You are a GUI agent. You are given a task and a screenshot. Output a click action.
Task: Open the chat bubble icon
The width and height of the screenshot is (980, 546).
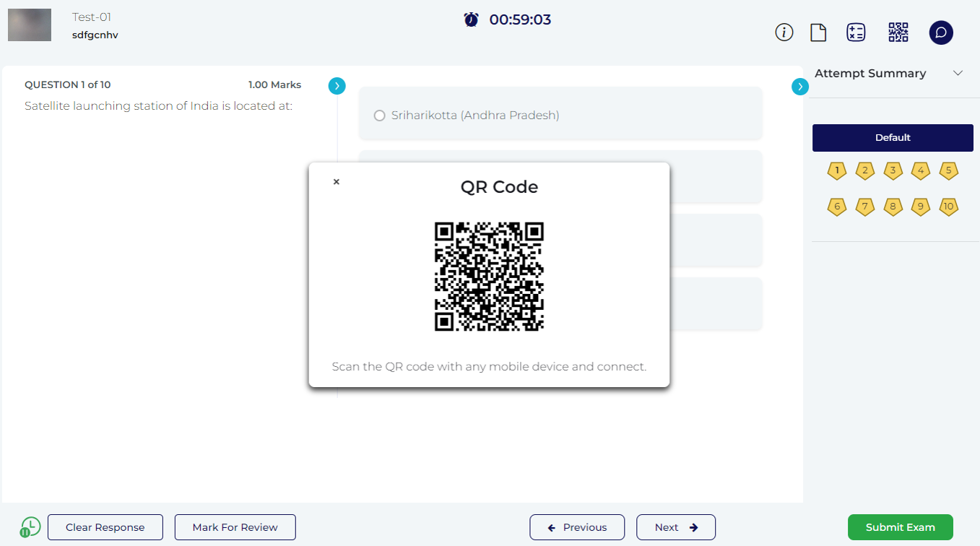click(941, 32)
